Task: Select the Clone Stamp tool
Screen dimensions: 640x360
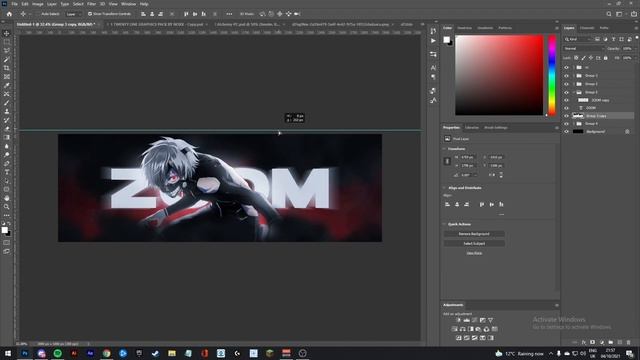Action: (x=7, y=111)
